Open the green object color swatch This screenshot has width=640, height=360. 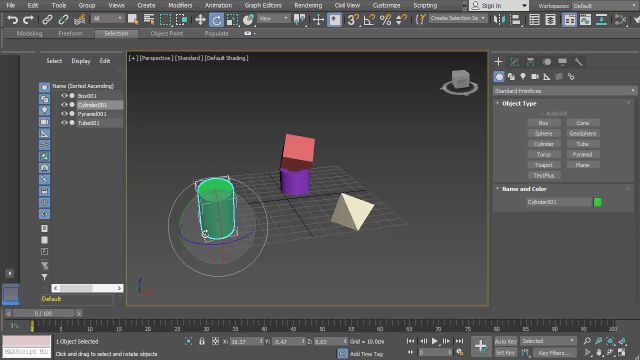click(598, 202)
